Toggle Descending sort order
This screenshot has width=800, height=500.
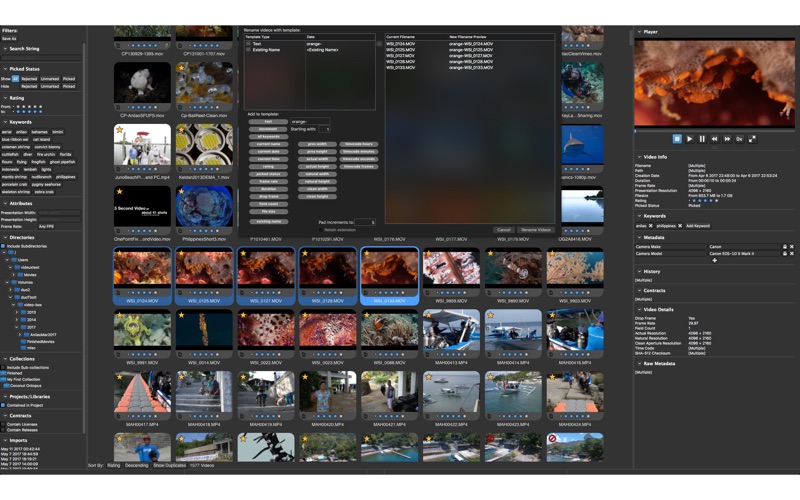pos(136,465)
